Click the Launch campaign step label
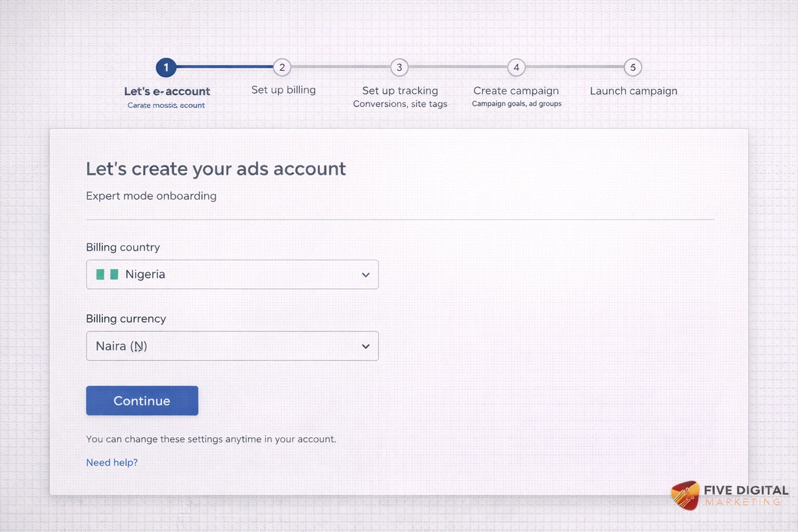 tap(633, 90)
